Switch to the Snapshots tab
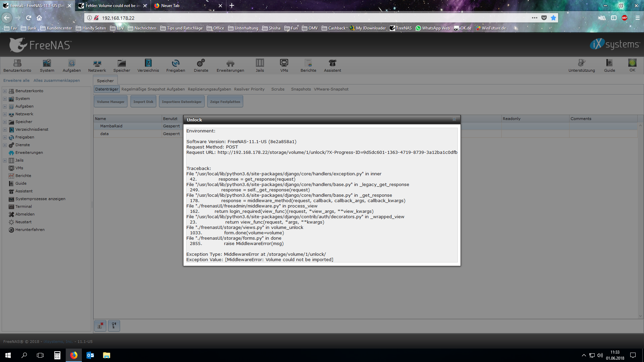Screen dimensions: 644x362 [301, 89]
